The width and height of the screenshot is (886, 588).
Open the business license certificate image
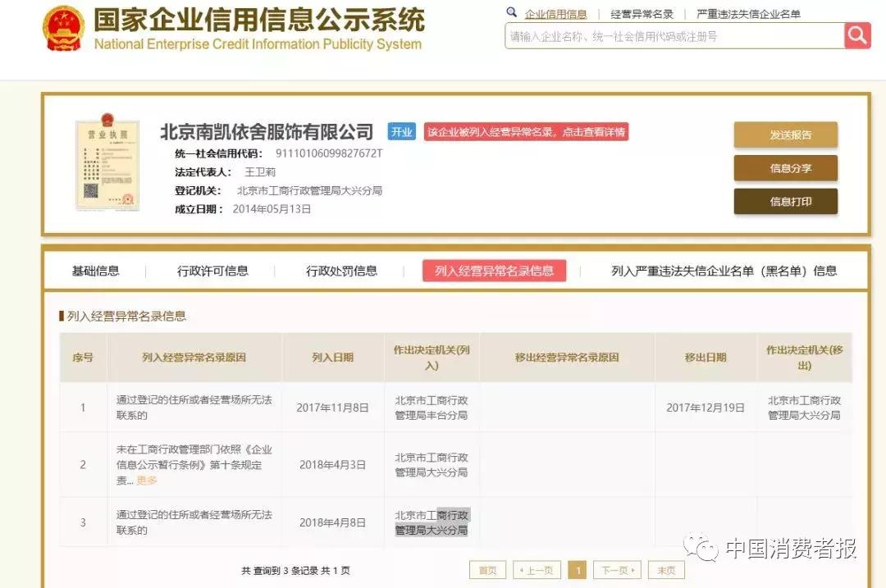(107, 163)
